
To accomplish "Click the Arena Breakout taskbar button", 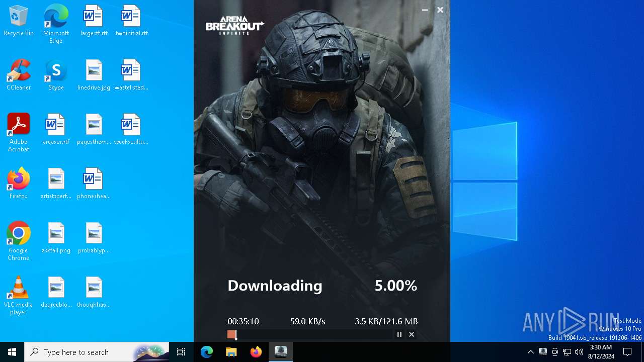I will click(x=281, y=352).
